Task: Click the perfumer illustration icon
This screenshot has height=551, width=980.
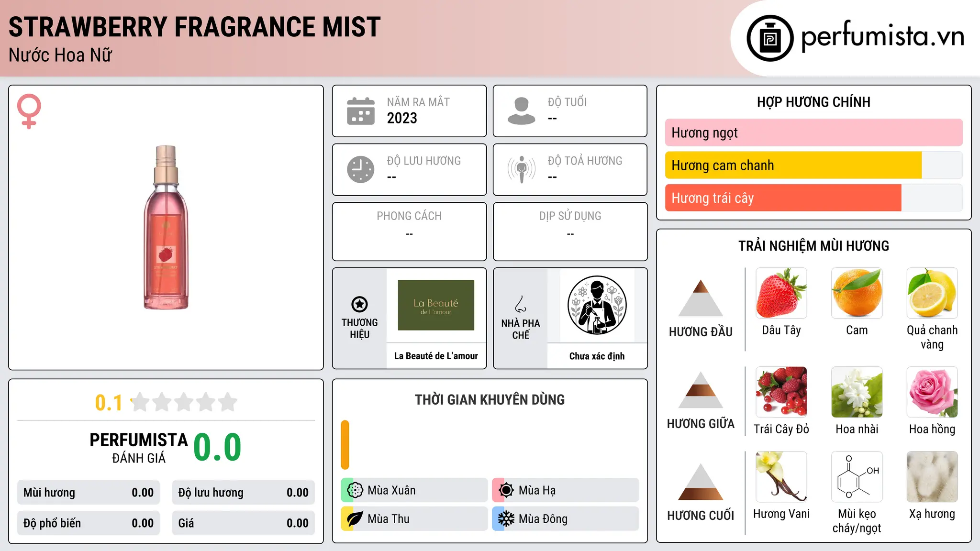Action: (x=597, y=305)
